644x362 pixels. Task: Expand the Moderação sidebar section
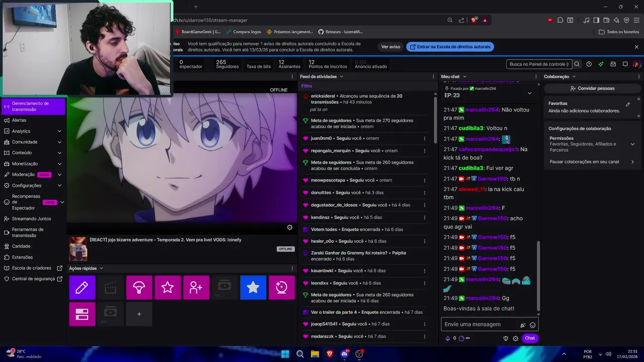pos(59,175)
